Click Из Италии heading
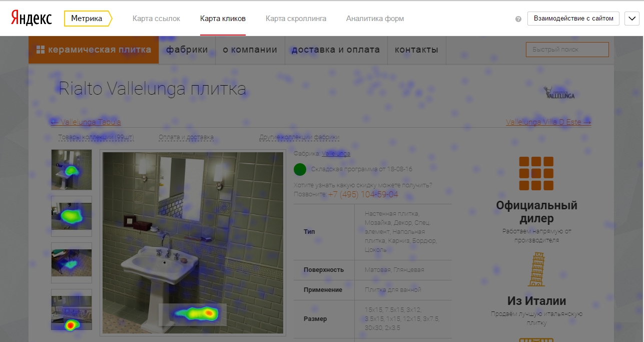Image resolution: width=644 pixels, height=342 pixels. [x=536, y=301]
